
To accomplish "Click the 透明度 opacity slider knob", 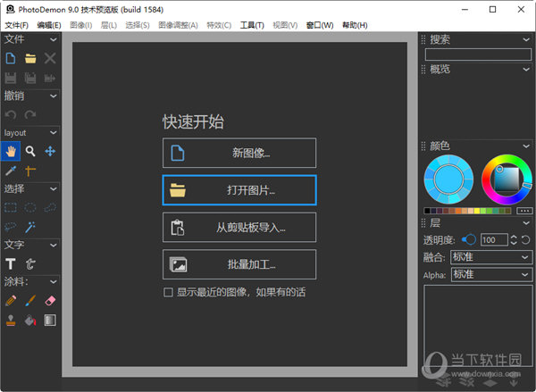I will tap(471, 240).
